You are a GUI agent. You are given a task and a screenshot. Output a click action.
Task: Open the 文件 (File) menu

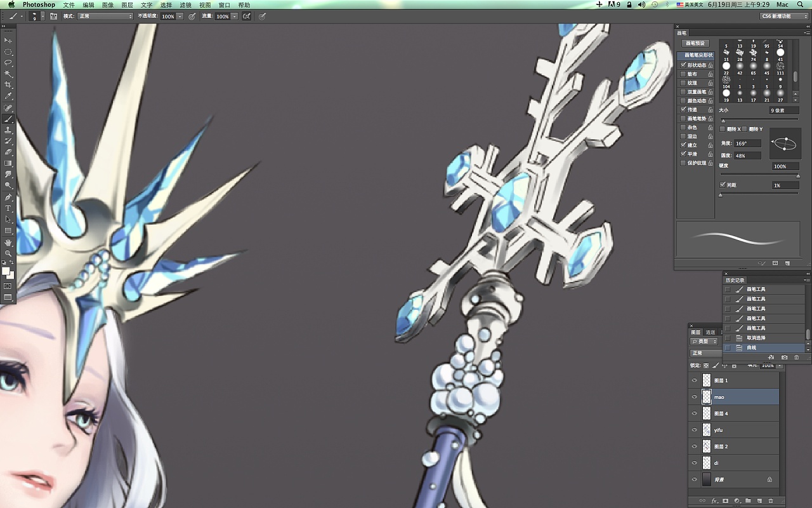pyautogui.click(x=69, y=4)
